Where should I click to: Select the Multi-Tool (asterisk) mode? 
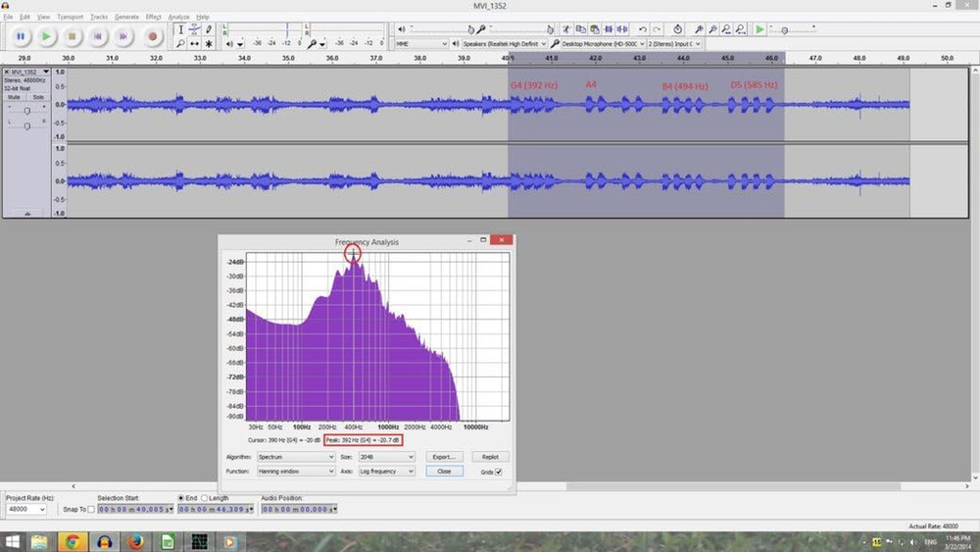click(x=209, y=44)
